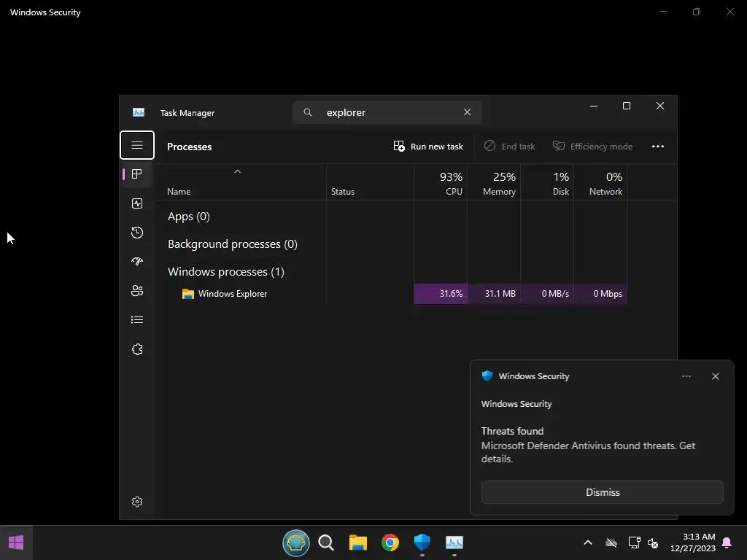747x560 pixels.
Task: Open the Services page in sidebar
Action: coord(136,349)
